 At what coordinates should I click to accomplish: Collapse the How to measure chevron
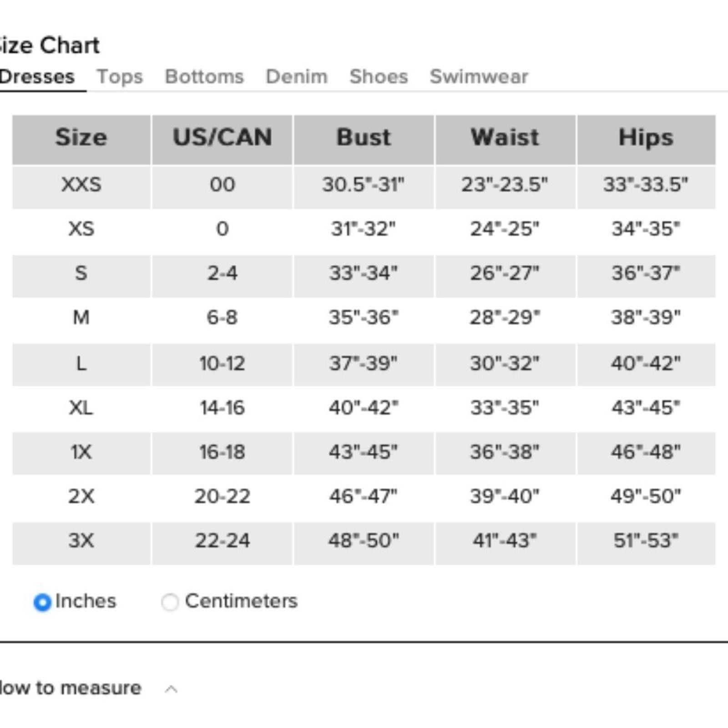pyautogui.click(x=171, y=689)
